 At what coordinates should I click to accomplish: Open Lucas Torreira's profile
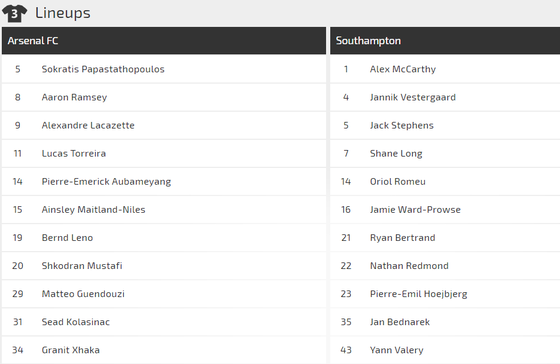click(74, 154)
